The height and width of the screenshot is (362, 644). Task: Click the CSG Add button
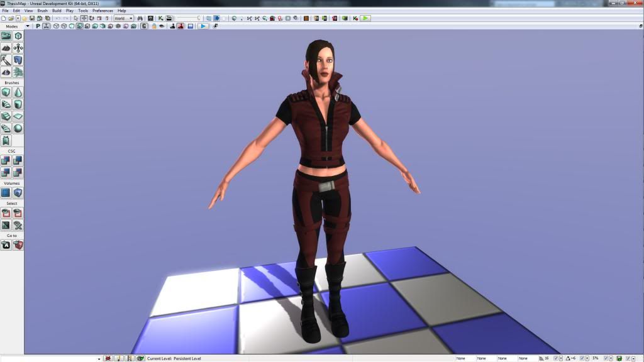coord(6,161)
